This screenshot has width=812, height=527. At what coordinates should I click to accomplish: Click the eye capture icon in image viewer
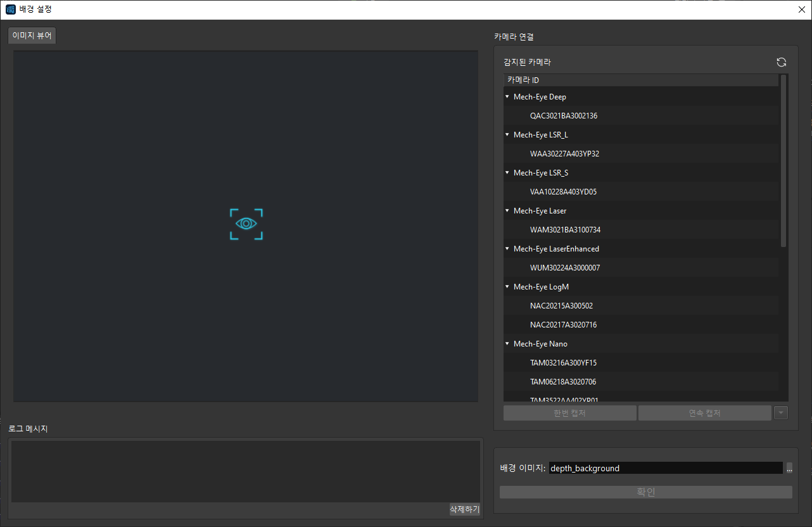click(246, 224)
